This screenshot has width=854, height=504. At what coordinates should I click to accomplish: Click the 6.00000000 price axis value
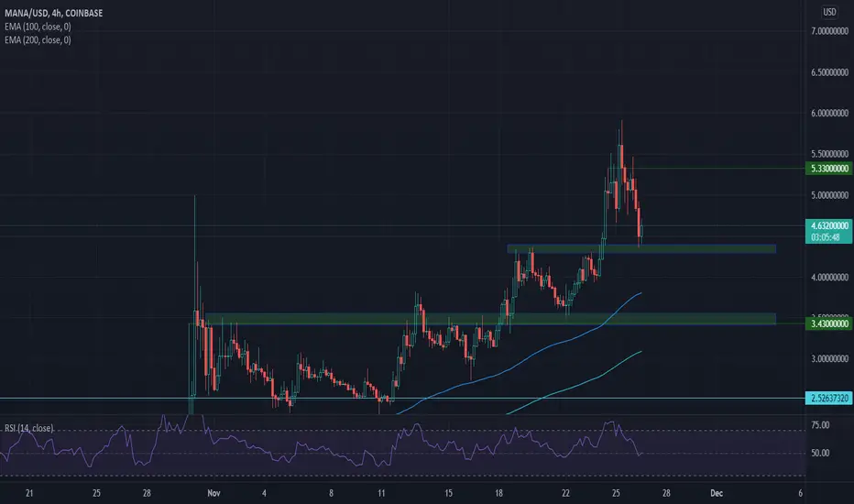tap(829, 114)
